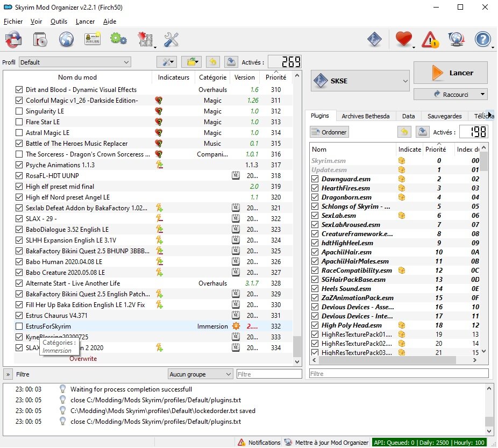Click the conflict indicator icon for Singularity LE
The width and height of the screenshot is (498, 448).
click(x=159, y=111)
